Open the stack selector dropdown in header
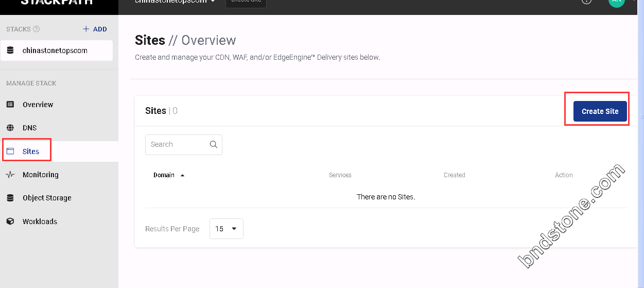 coord(175,2)
